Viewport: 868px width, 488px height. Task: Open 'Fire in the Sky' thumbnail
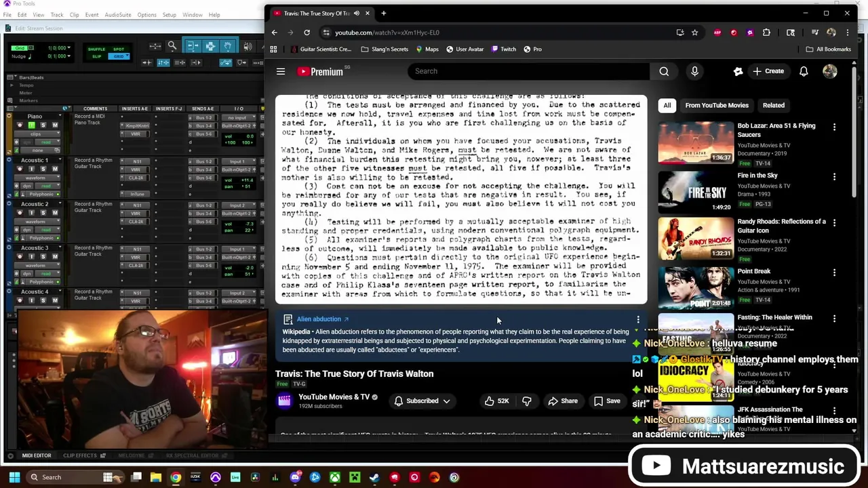pos(696,192)
